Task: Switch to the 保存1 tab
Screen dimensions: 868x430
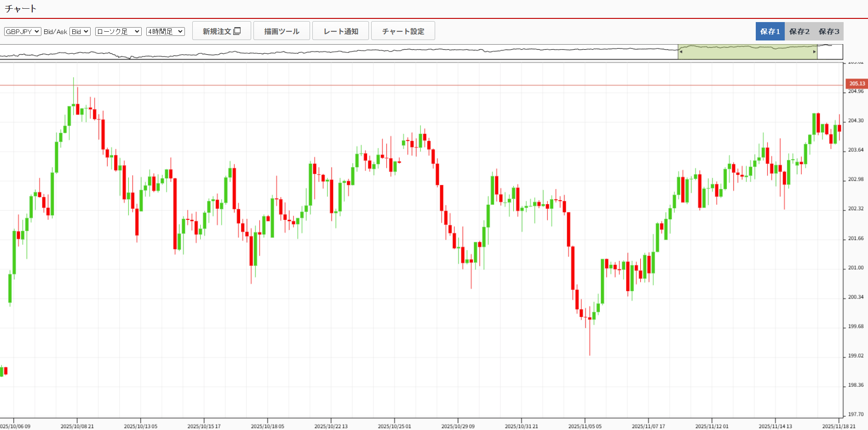Action: click(x=770, y=31)
